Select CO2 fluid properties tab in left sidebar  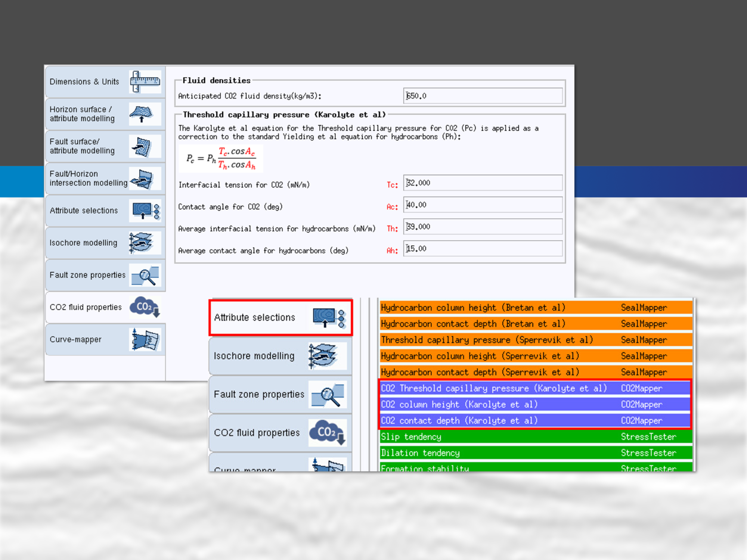click(x=105, y=307)
